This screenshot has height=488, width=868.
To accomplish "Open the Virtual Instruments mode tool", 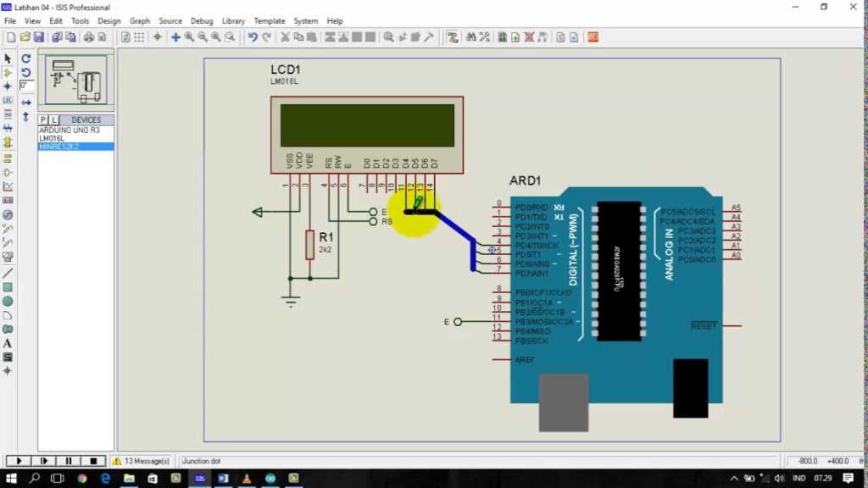I will 8,257.
